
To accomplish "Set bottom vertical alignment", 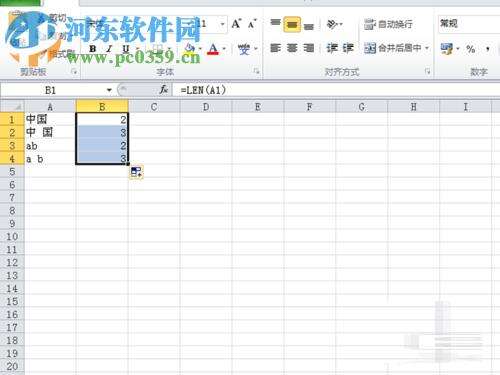I will click(x=309, y=25).
